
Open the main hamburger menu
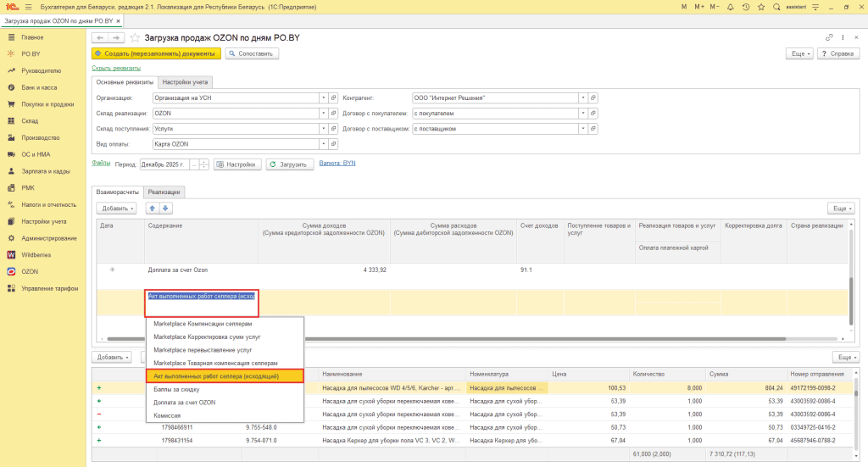tap(28, 7)
